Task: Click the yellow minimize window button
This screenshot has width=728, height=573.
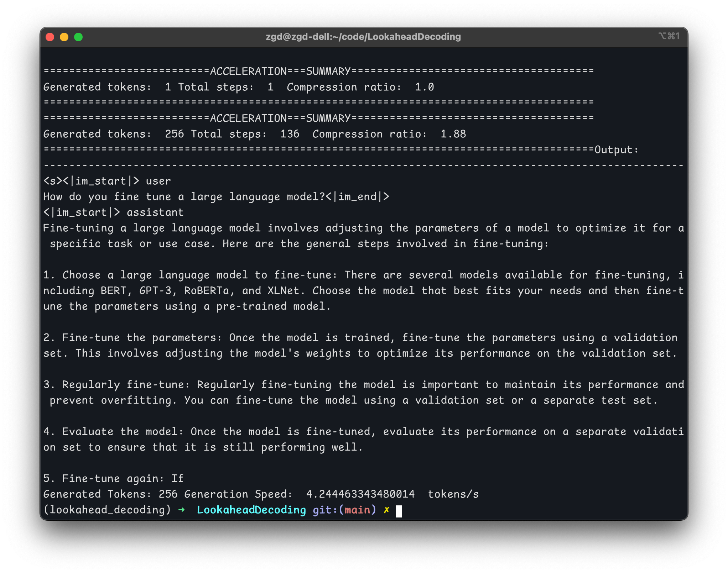Action: [x=64, y=37]
